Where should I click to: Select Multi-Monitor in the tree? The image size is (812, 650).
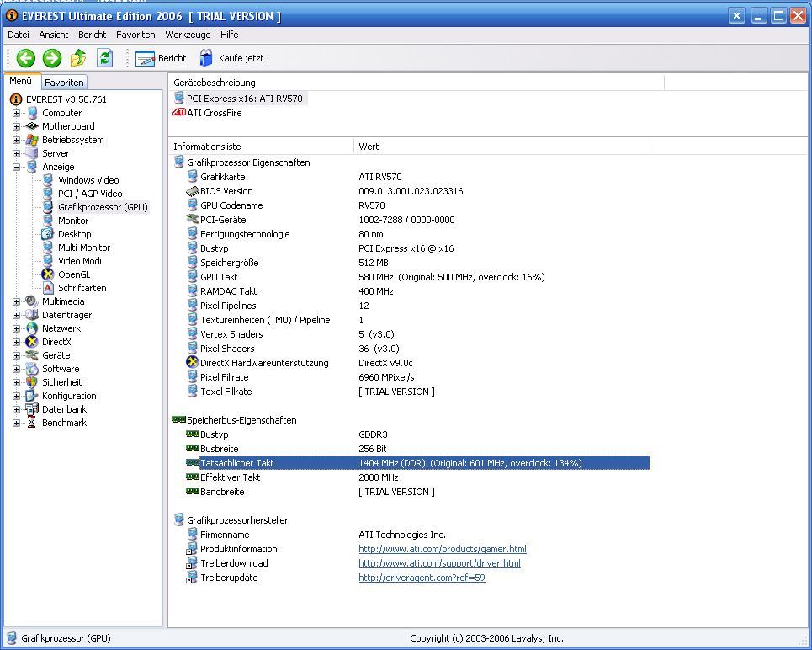[84, 248]
